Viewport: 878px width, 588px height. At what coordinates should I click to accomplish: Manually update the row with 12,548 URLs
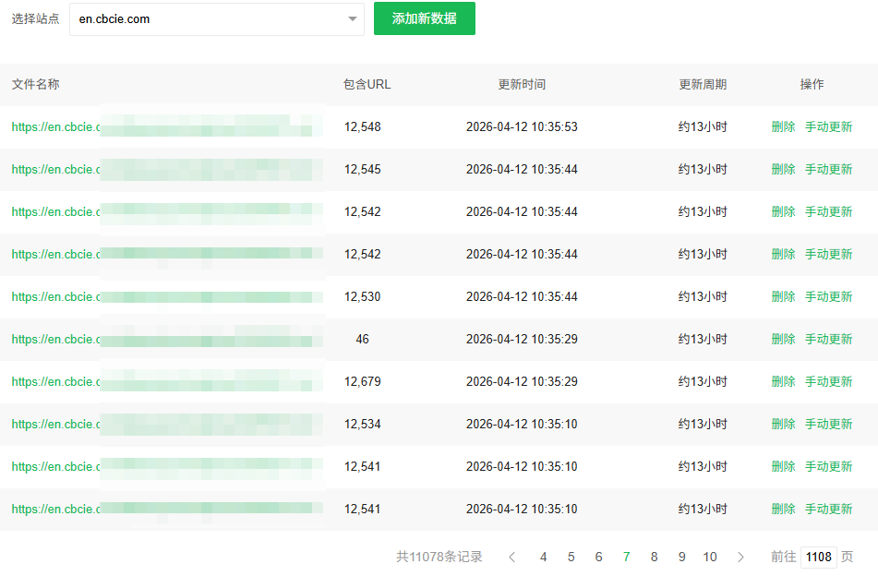(829, 127)
